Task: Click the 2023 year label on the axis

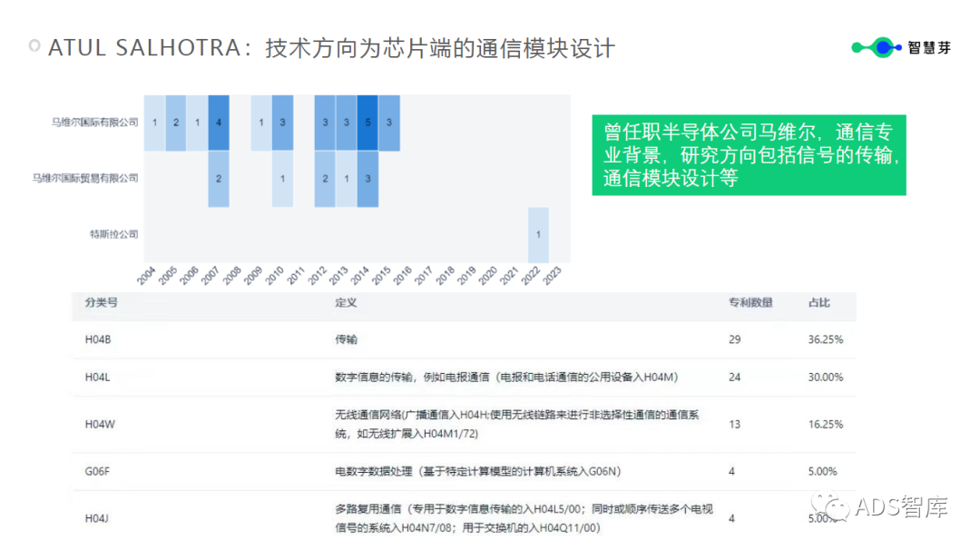Action: point(552,276)
